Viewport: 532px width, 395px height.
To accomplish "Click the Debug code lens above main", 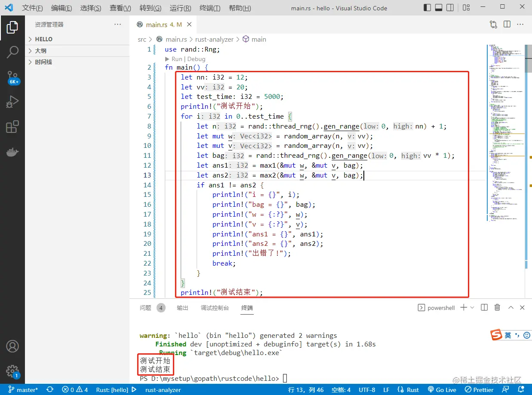I will (197, 59).
